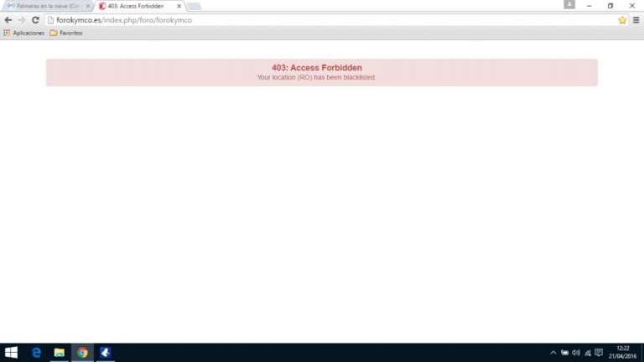Click the Forward navigation arrow
The image size is (644, 362).
(22, 20)
